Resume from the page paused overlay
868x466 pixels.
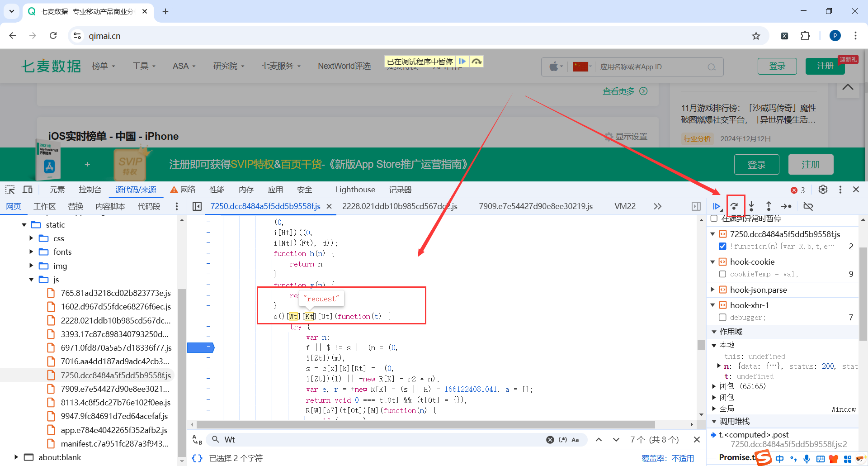pos(462,61)
